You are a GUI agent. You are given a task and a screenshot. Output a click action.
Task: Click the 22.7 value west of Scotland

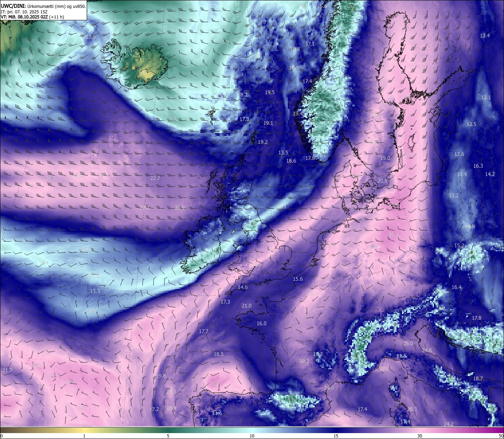coord(155,178)
